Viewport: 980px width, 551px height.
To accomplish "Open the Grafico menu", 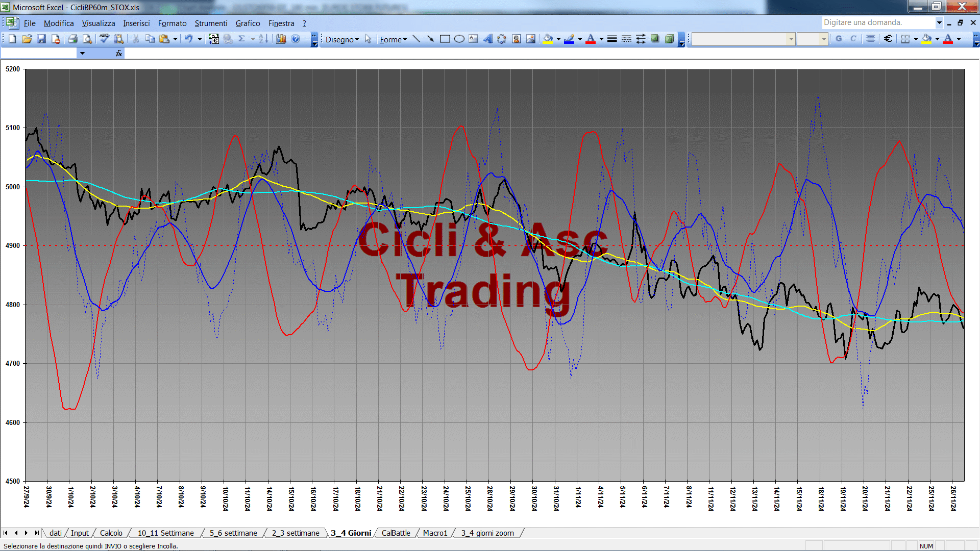I will (248, 23).
